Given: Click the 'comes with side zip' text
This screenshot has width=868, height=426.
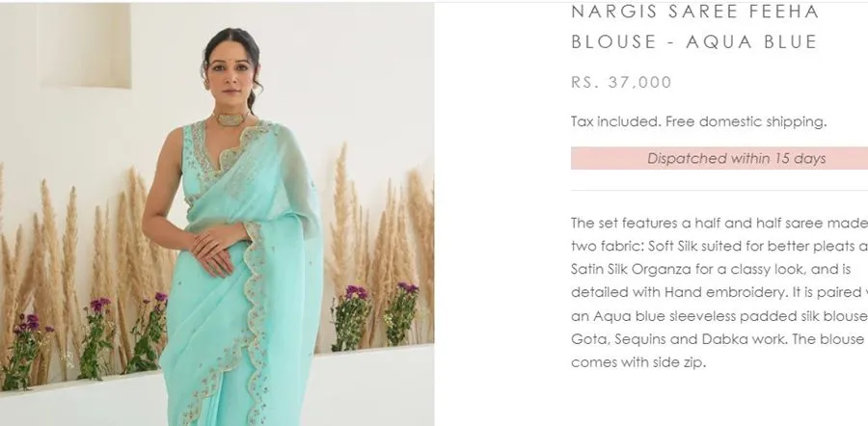Looking at the screenshot, I should tap(638, 363).
